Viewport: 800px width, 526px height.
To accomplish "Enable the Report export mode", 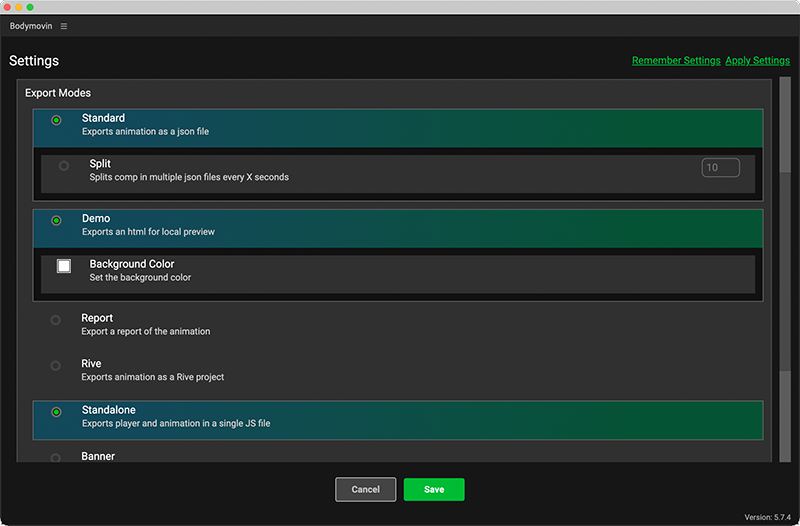I will 56,320.
